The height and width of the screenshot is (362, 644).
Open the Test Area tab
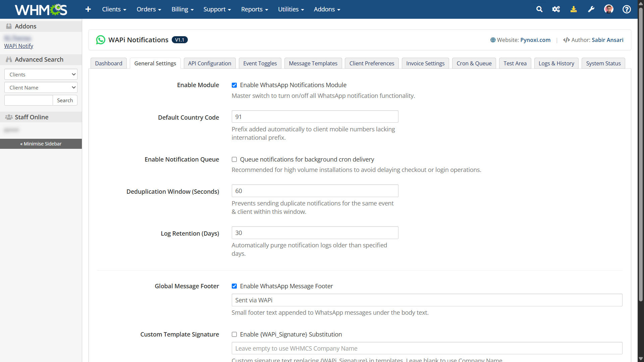(515, 63)
